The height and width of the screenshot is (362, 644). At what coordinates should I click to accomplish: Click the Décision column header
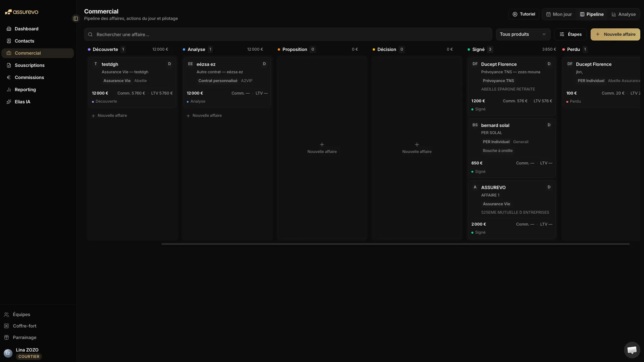point(387,49)
